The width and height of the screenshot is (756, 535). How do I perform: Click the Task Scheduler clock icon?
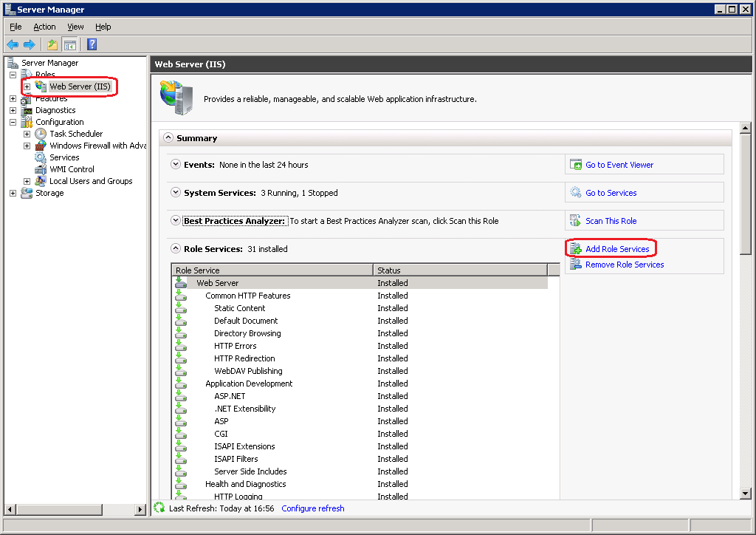coord(40,133)
